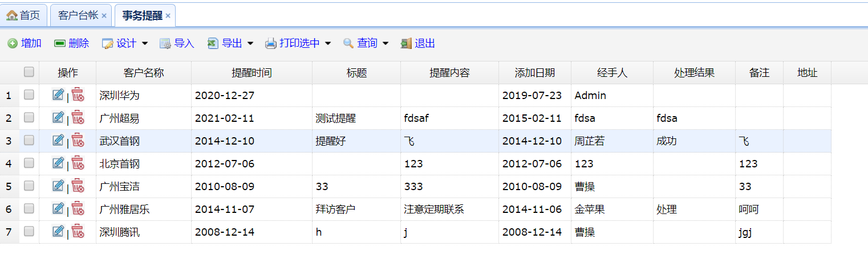Edit the 深圳腾讯 row

pos(58,231)
